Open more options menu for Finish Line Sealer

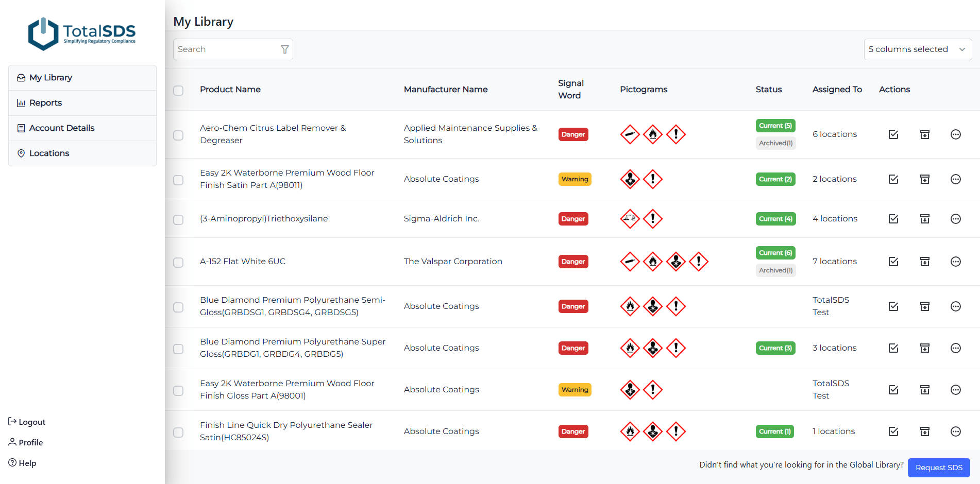click(x=955, y=431)
